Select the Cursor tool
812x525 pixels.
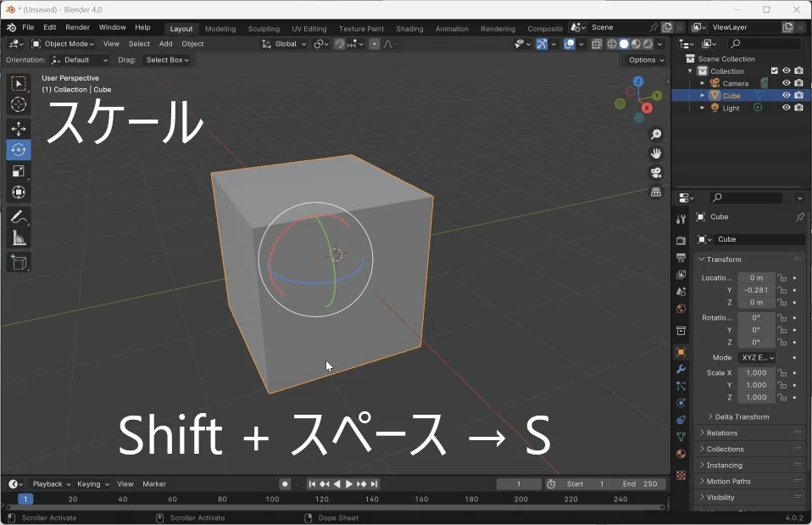(19, 104)
